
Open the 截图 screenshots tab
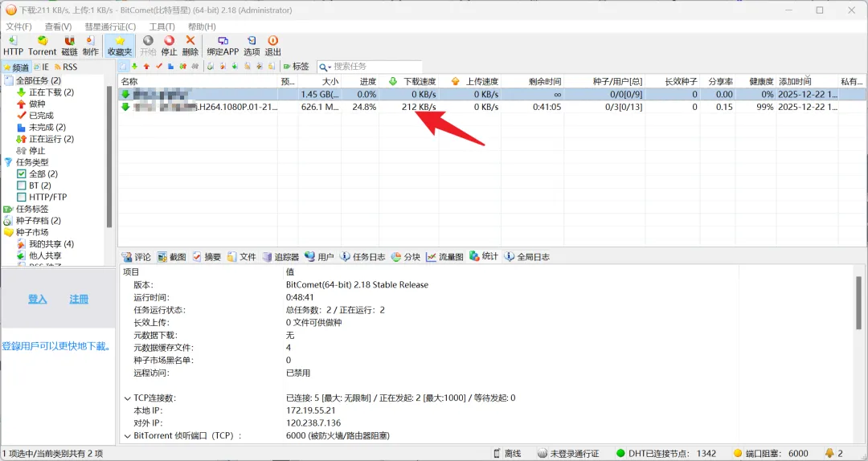click(x=172, y=257)
